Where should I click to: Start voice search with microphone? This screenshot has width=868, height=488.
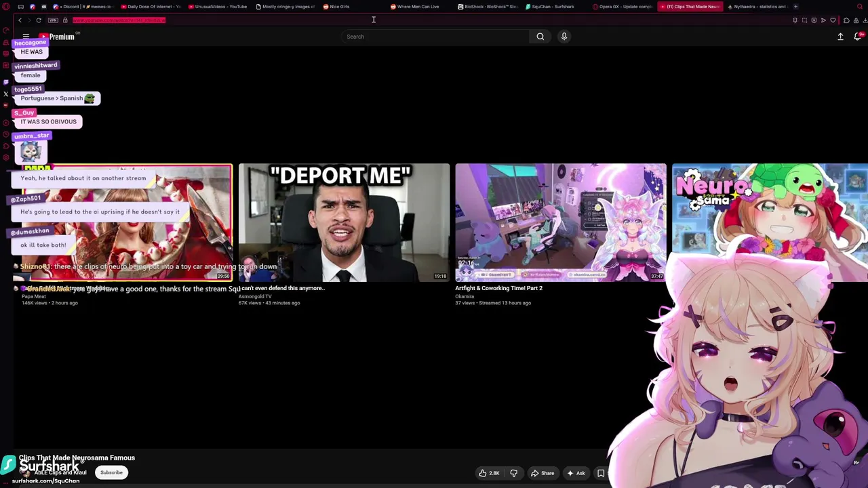pos(564,37)
